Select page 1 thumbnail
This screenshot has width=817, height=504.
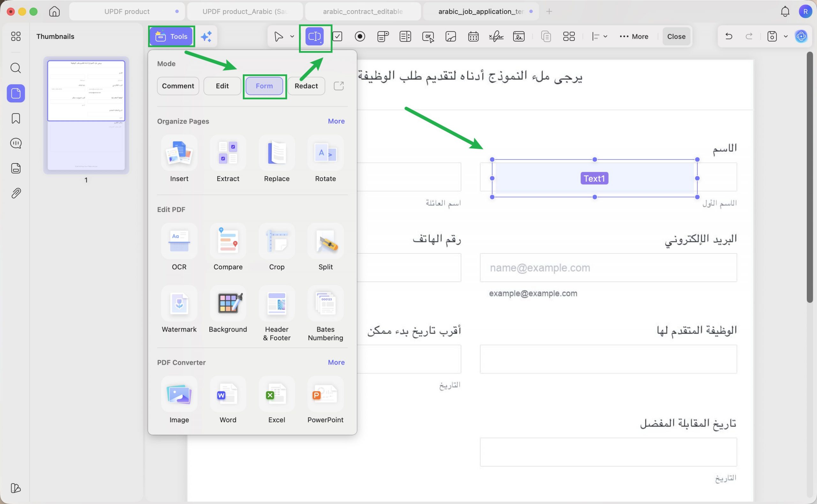pos(86,115)
